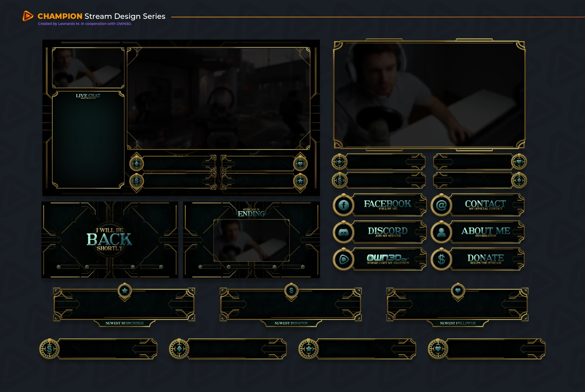Click the Champion Stream Design Series title
585x392 pixels.
pos(101,16)
